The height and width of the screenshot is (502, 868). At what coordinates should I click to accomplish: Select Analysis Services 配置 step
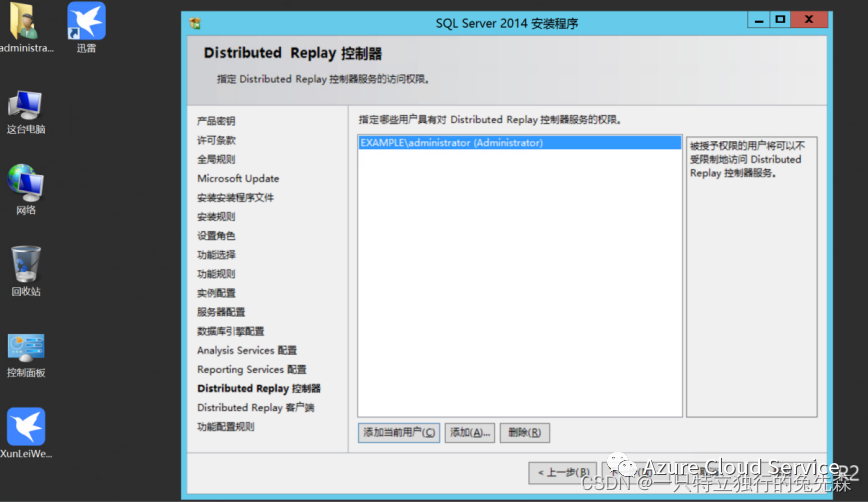247,350
